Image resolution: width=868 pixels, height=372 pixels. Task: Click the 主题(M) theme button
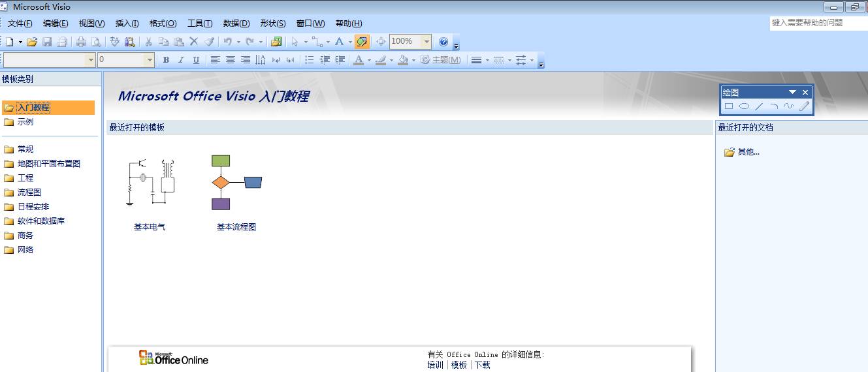tap(441, 60)
